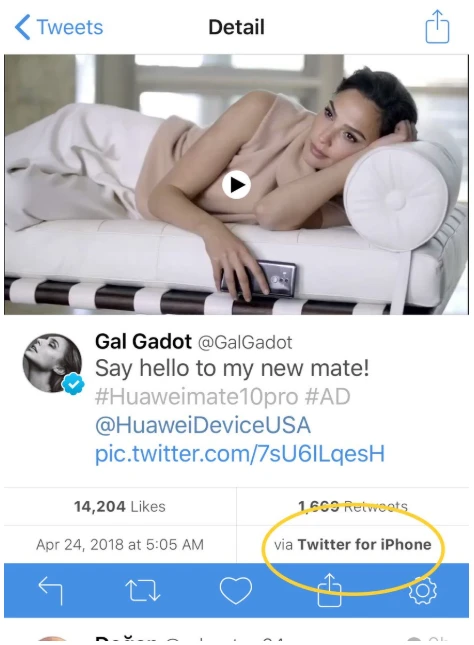Tap the Apr 24, 2018 timestamp
The width and height of the screenshot is (474, 645).
click(x=120, y=544)
